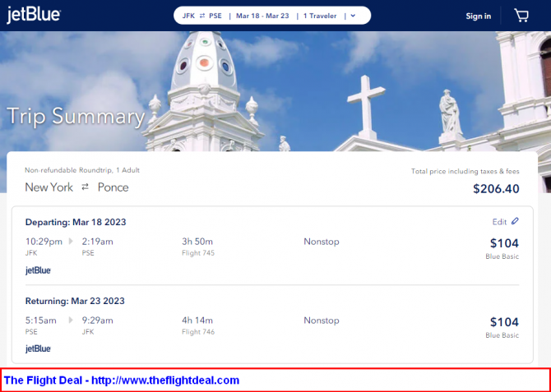Click Nonstop on the departing flight
Screen dimensions: 551x392
coord(322,242)
